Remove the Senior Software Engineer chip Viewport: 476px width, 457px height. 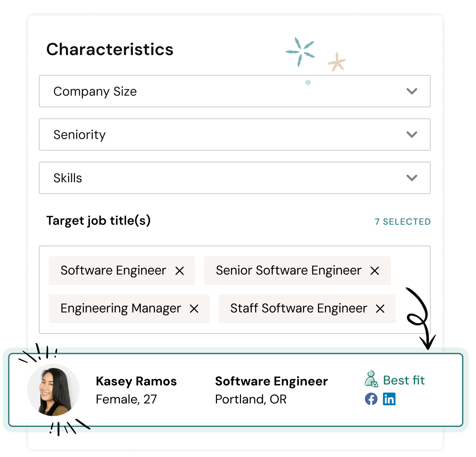(x=375, y=271)
